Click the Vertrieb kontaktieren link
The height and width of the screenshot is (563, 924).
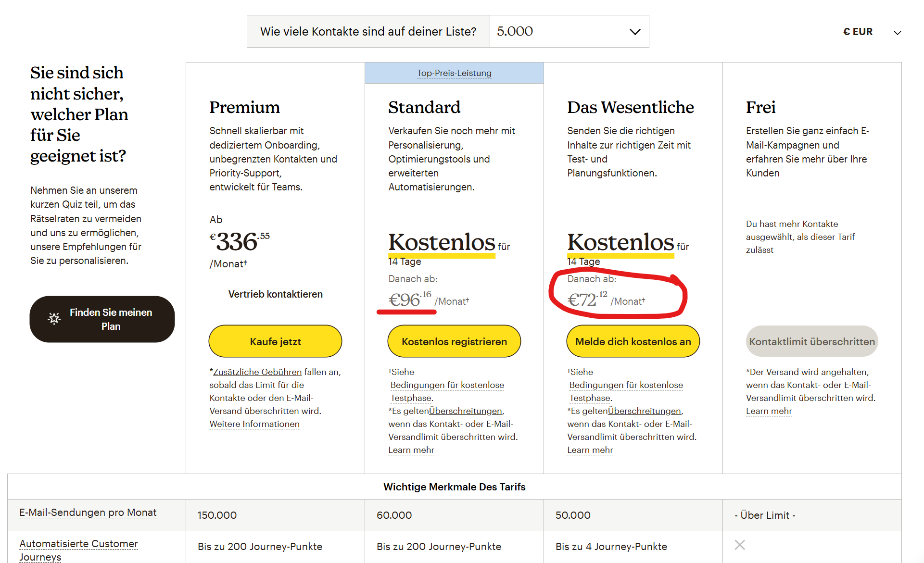tap(275, 294)
